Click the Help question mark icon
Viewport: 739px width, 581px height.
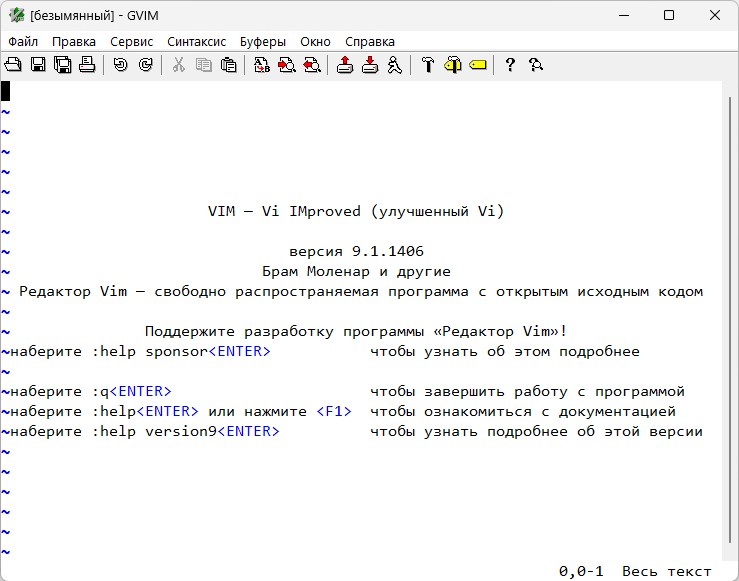point(510,65)
